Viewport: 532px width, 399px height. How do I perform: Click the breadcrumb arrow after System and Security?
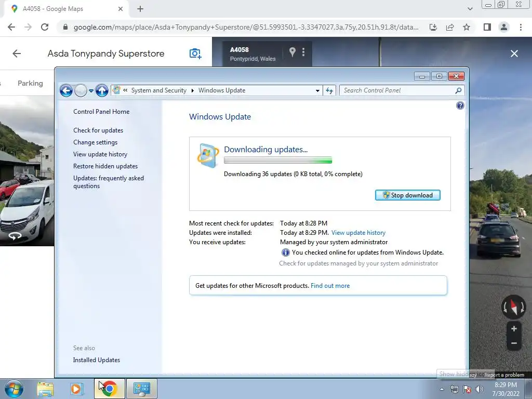pyautogui.click(x=192, y=90)
